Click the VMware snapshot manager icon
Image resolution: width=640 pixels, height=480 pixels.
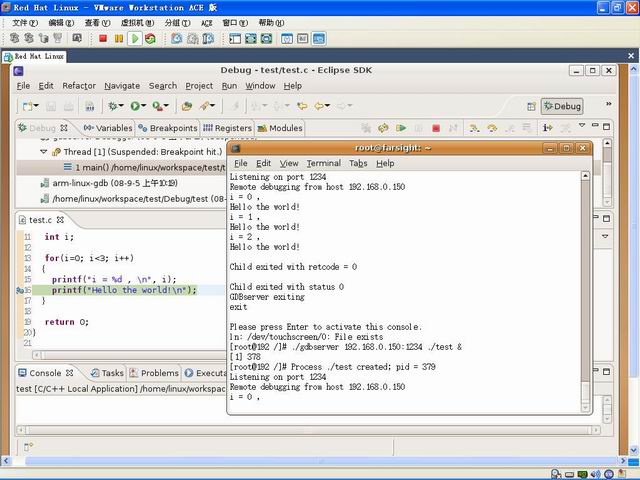(x=208, y=39)
